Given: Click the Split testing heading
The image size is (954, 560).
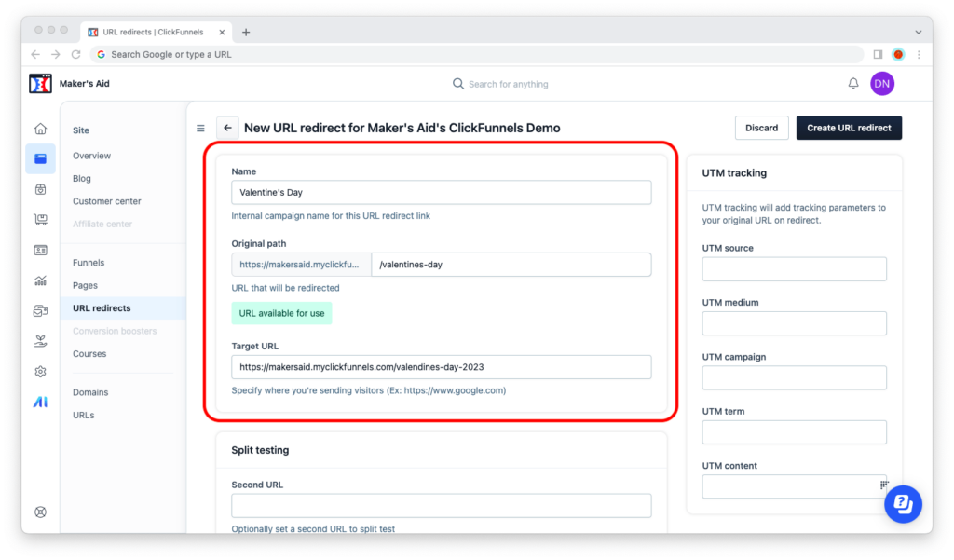Looking at the screenshot, I should 260,450.
